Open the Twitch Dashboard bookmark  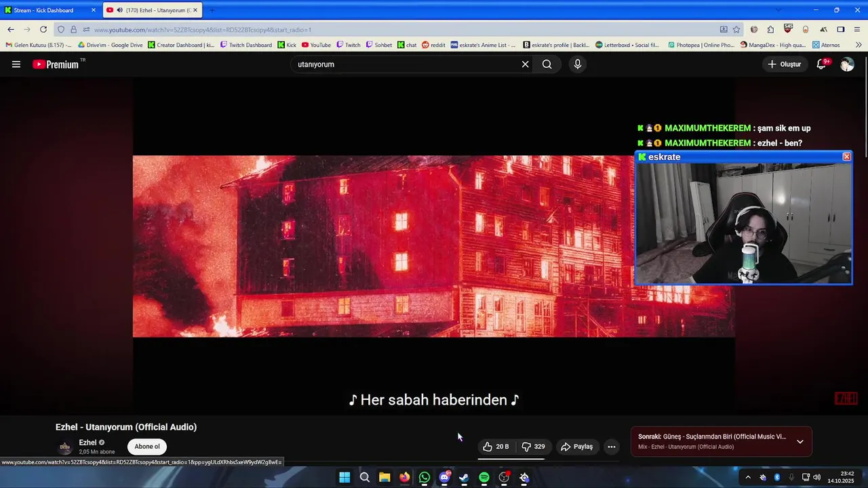pyautogui.click(x=246, y=45)
